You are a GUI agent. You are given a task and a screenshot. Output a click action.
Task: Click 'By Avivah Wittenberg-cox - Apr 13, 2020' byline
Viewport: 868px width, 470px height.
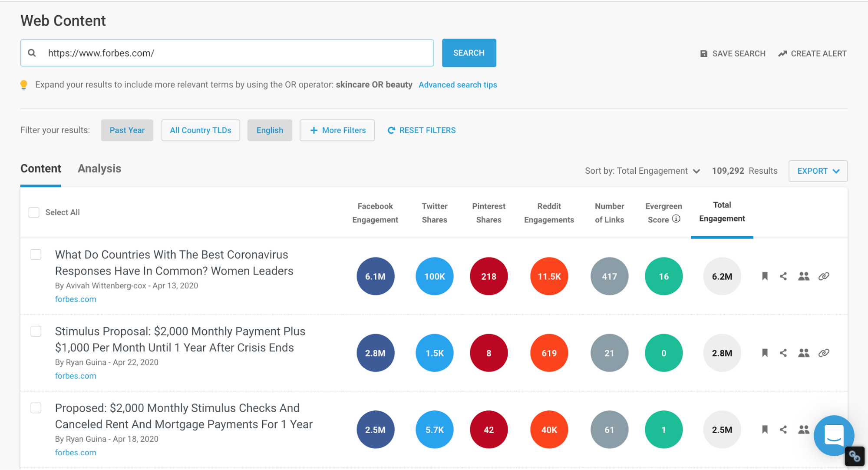click(126, 286)
